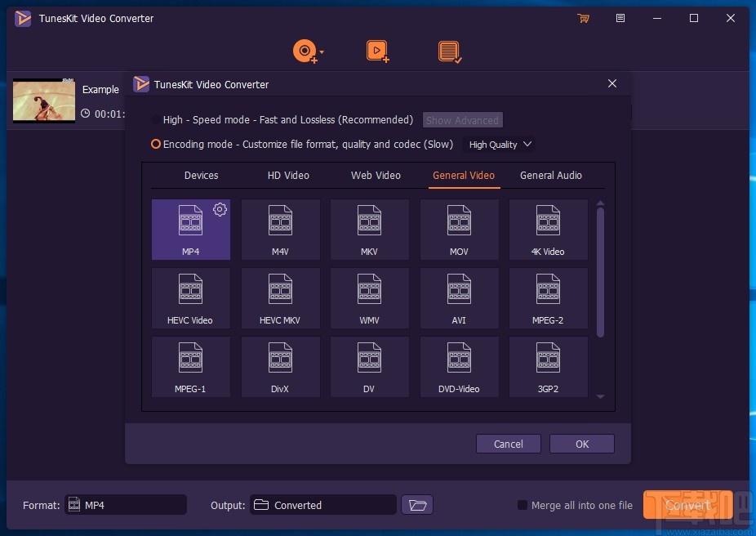Close the format selection dialog

612,83
